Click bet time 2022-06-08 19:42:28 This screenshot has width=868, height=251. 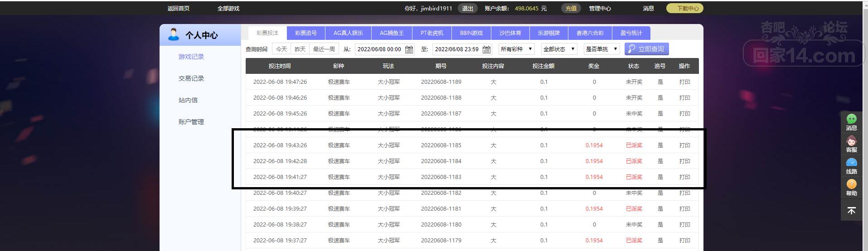pos(280,161)
